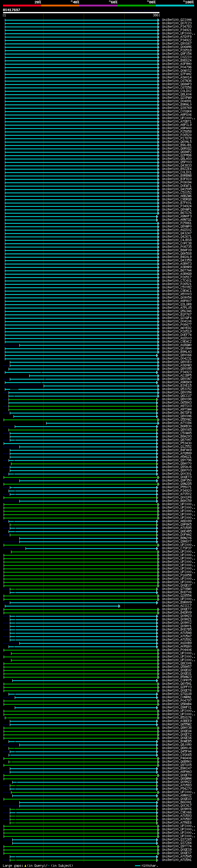
Task: Open hit UniRef100_P55071
Action: [x=177, y=487]
